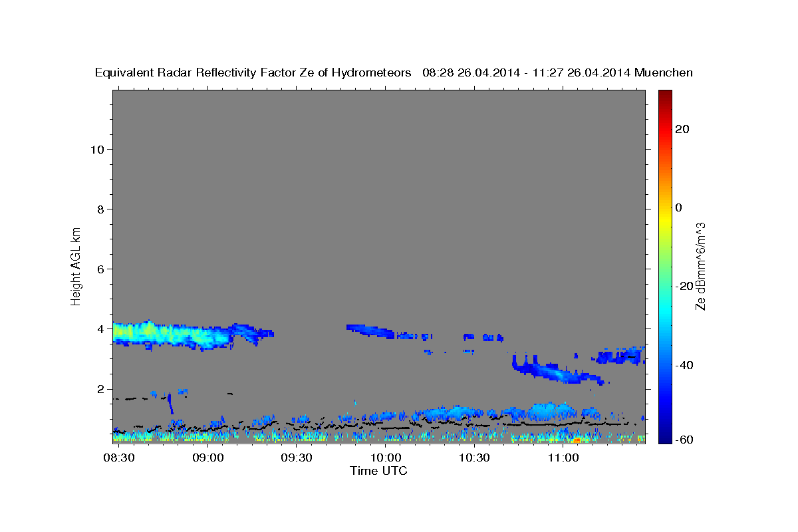Click the height tick label 6
This screenshot has height=532, width=798.
99,269
